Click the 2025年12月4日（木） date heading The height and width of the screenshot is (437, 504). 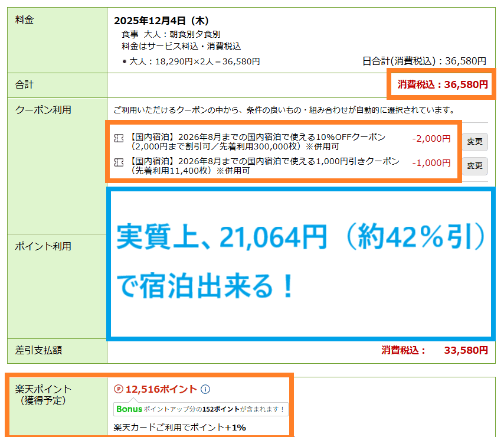click(161, 21)
